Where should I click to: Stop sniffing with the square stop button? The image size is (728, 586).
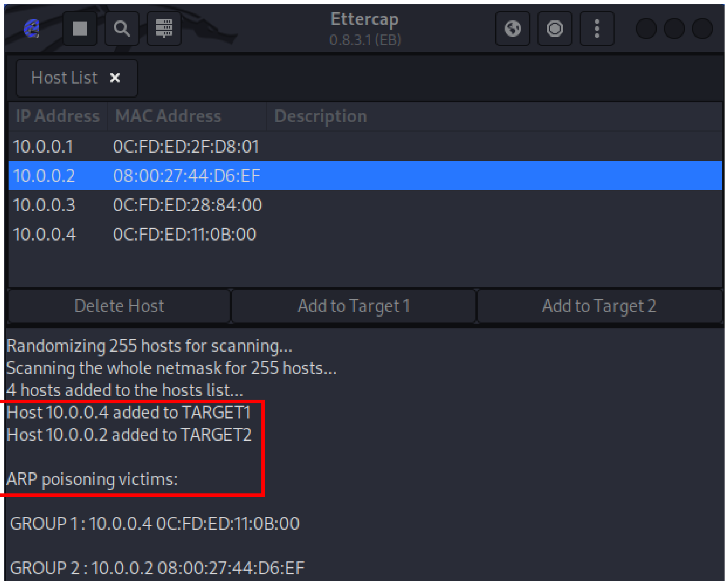click(x=80, y=28)
